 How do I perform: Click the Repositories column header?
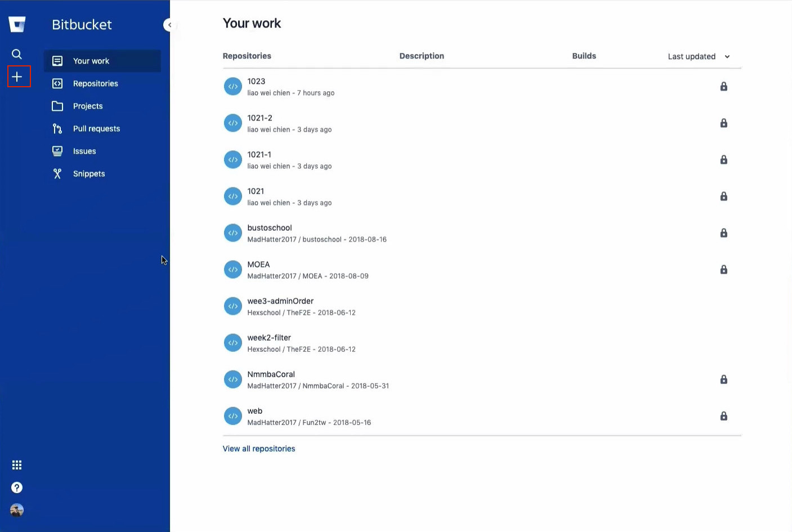pos(247,56)
